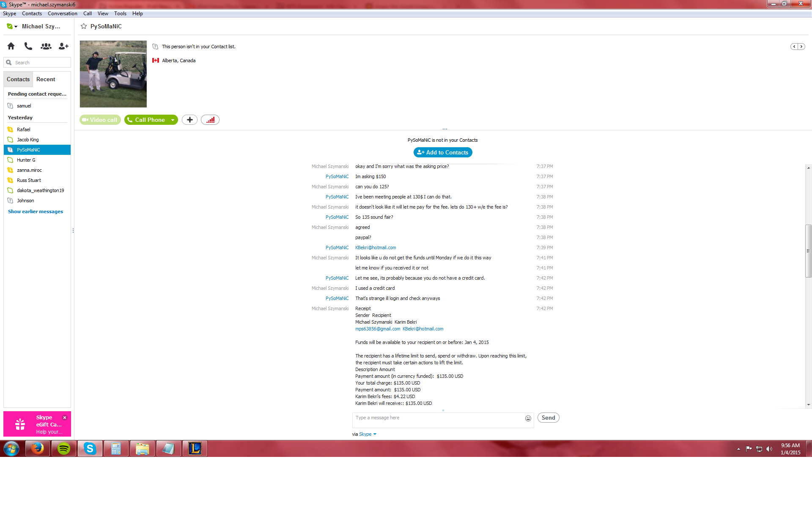Click the Skype eGift Card banner

click(37, 424)
